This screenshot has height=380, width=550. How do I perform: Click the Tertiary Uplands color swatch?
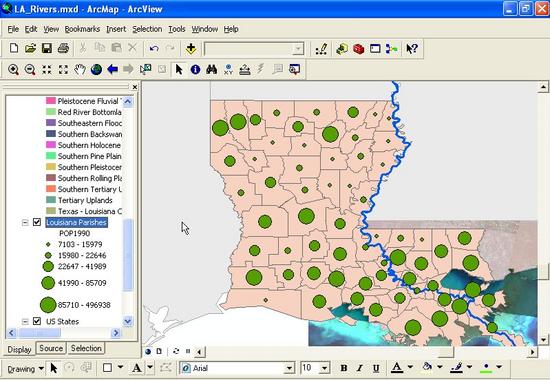51,200
